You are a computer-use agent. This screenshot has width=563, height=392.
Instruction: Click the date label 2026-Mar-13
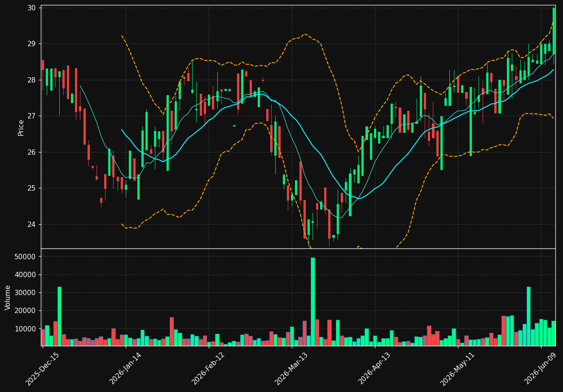coord(291,369)
